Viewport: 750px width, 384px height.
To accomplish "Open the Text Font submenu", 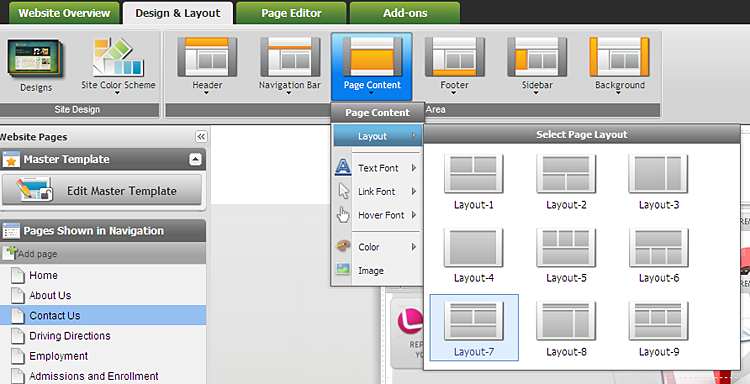I will pos(377,168).
